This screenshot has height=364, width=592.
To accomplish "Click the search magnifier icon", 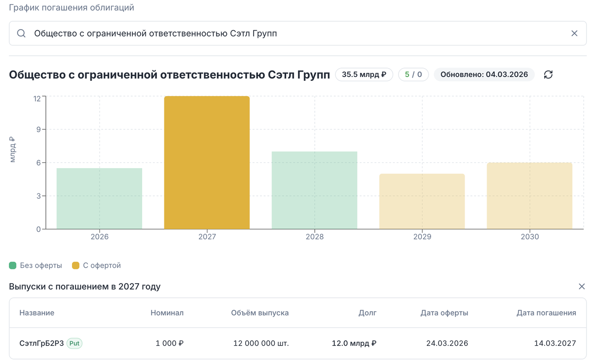I will pyautogui.click(x=21, y=34).
